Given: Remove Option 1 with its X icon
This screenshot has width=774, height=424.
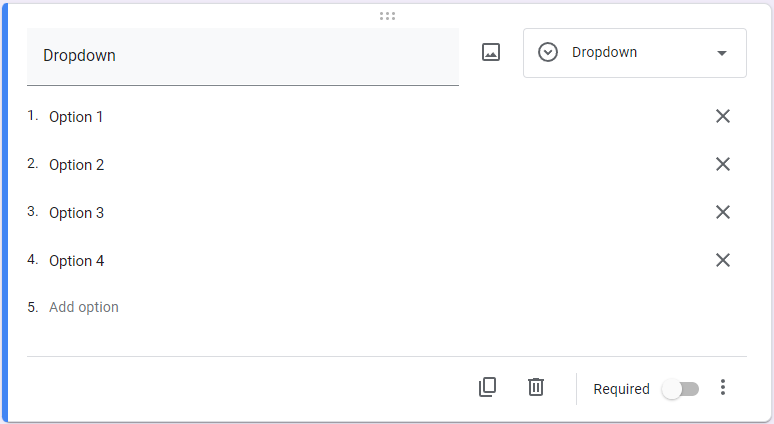Looking at the screenshot, I should pyautogui.click(x=723, y=116).
